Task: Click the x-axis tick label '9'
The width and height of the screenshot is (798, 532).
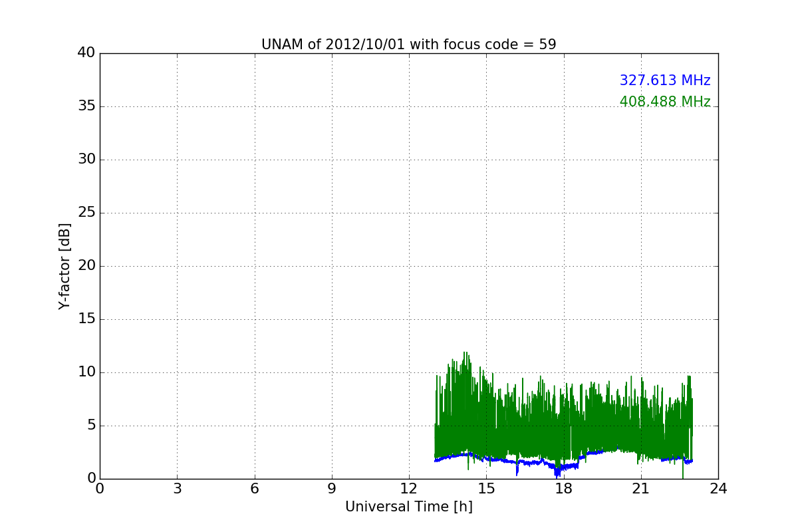Action: coord(332,489)
